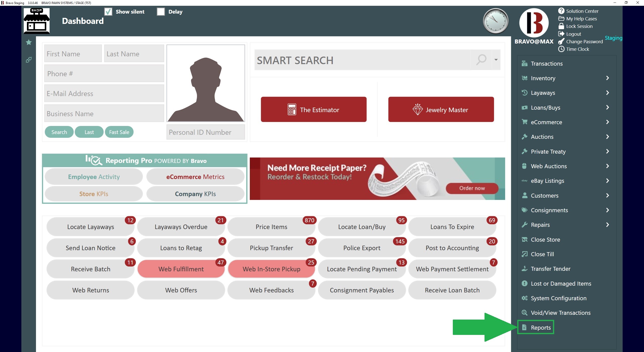Click the Auctions gavel icon
The image size is (644, 352).
click(525, 137)
